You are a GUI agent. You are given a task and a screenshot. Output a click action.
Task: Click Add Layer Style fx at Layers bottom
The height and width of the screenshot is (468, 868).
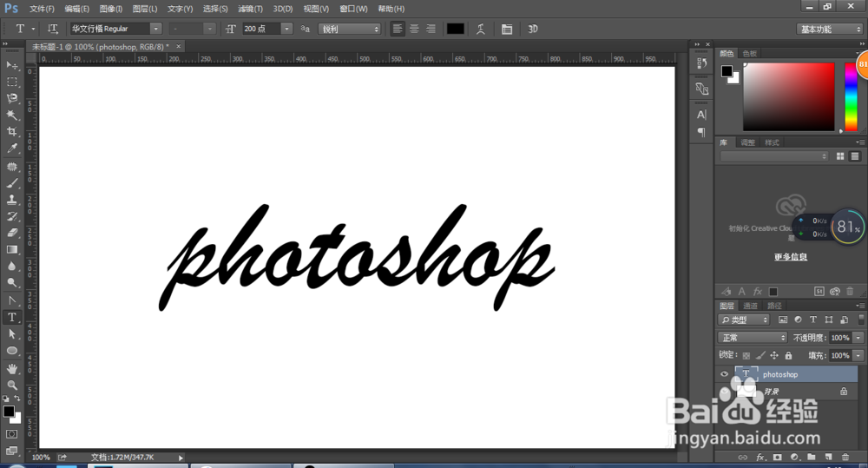pyautogui.click(x=760, y=457)
